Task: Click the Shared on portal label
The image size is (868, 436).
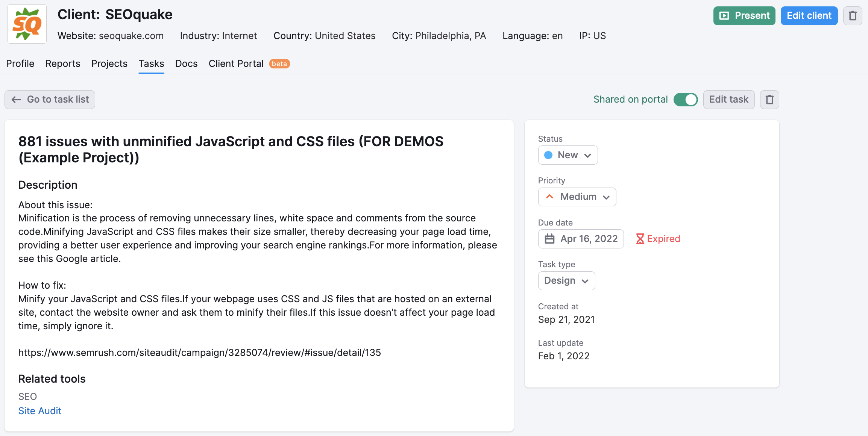Action: (630, 100)
